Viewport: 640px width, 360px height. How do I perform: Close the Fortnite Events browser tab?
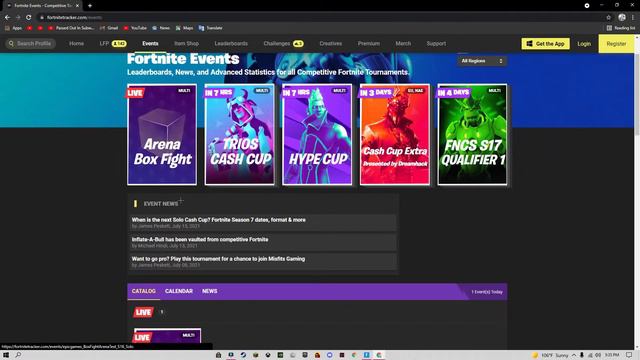pyautogui.click(x=77, y=6)
